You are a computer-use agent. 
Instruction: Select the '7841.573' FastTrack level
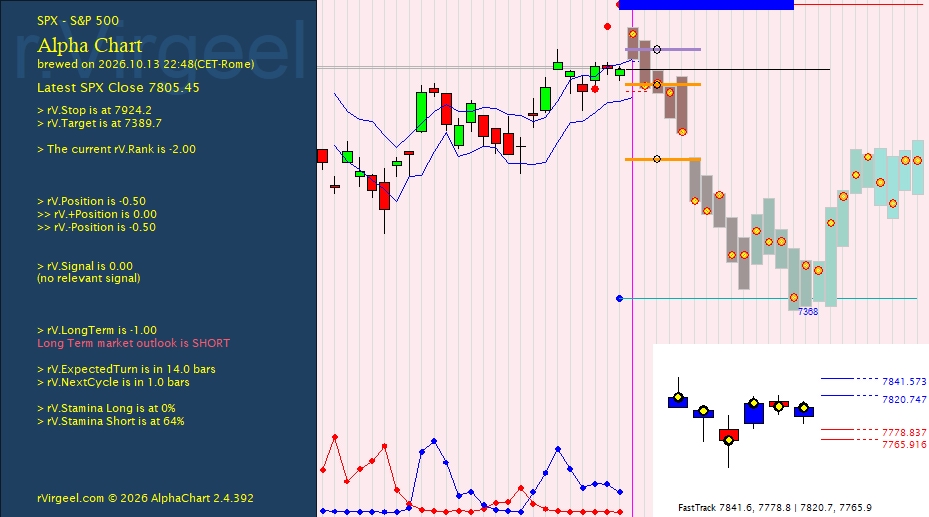[904, 382]
